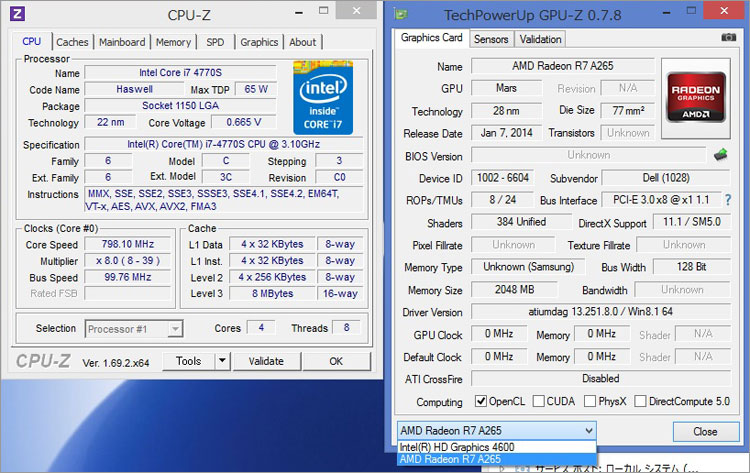Click the Intel Core i7 logo
This screenshot has width=750, height=473.
pyautogui.click(x=323, y=98)
